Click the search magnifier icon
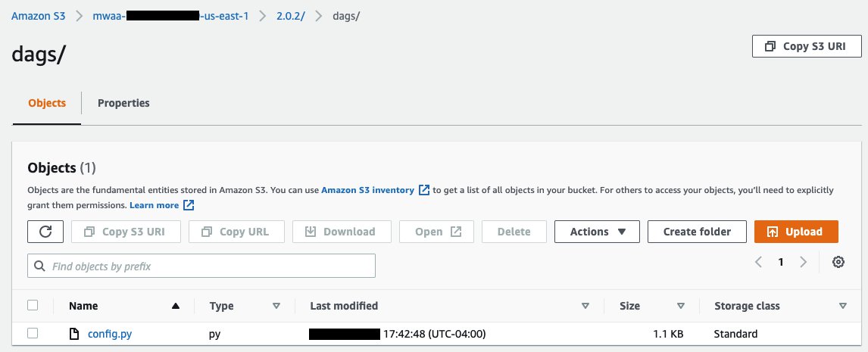 tap(39, 266)
